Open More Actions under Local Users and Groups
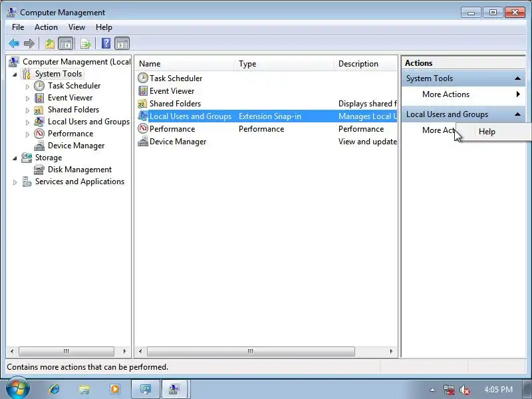This screenshot has width=532, height=399. 438,130
